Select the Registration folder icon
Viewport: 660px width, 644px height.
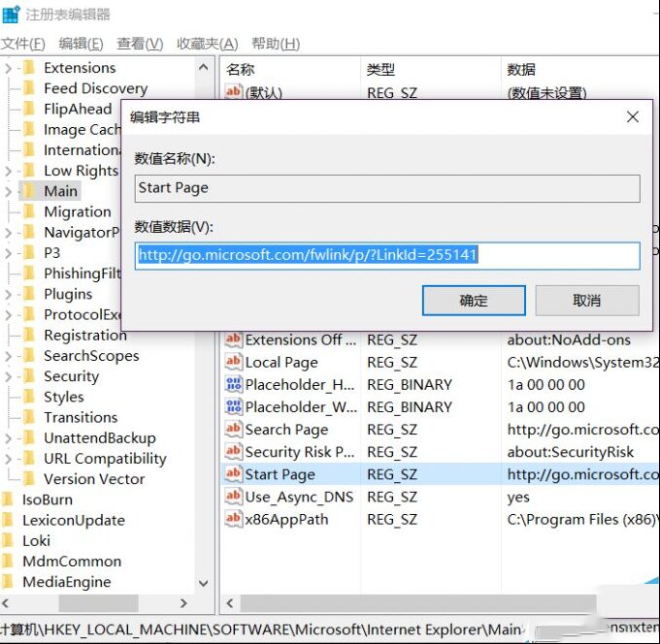[29, 336]
